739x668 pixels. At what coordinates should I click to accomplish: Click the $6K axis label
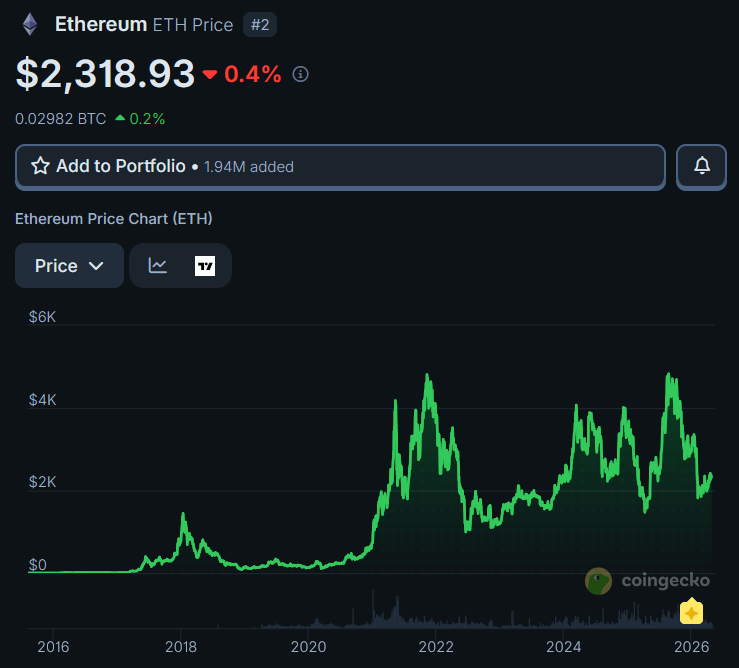pyautogui.click(x=42, y=317)
